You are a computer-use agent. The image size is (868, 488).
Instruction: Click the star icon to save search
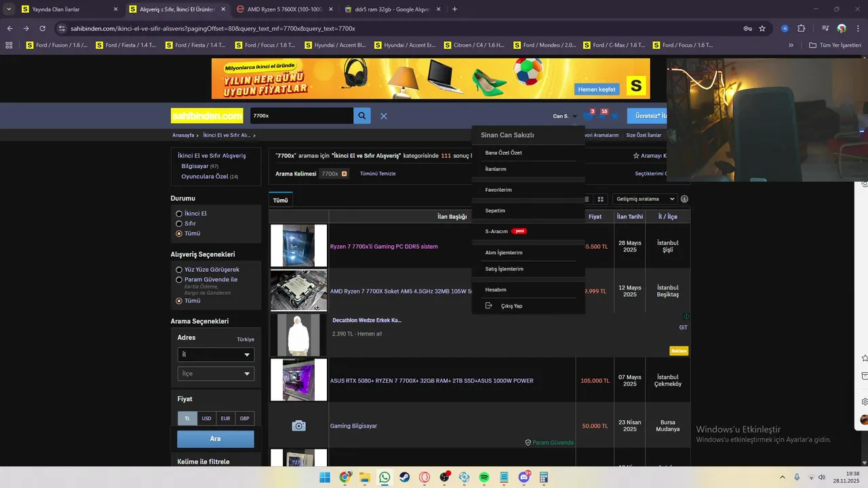(x=636, y=156)
